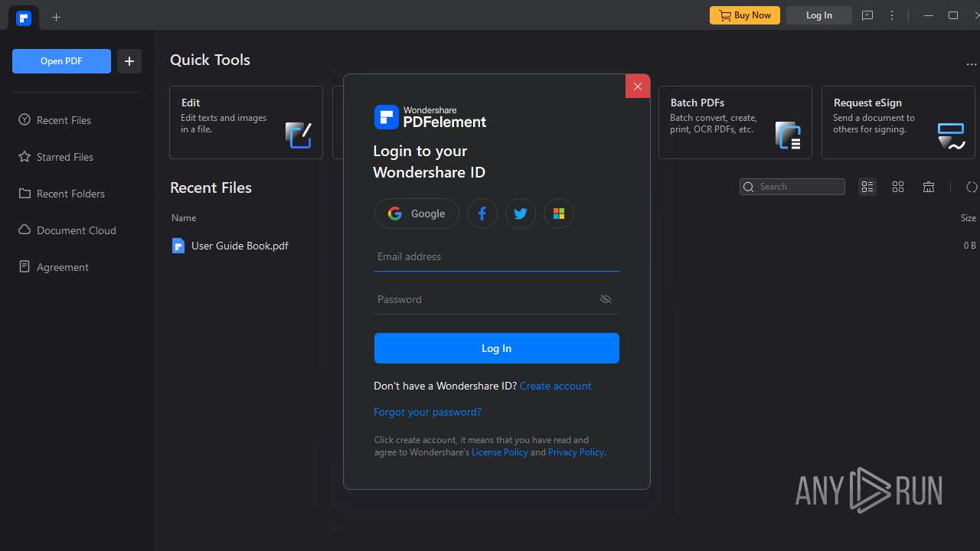Select the Request eSign quick tool card
This screenshot has height=551, width=980.
[x=898, y=122]
